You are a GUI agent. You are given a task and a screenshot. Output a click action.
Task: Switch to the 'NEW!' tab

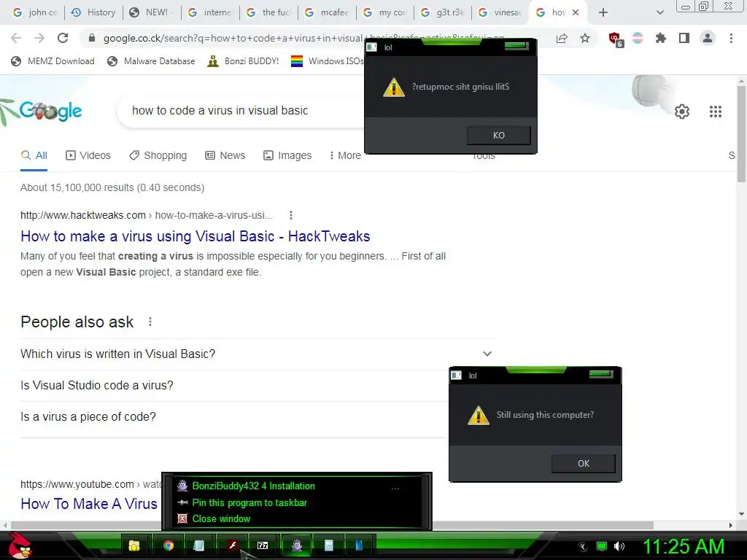(152, 12)
